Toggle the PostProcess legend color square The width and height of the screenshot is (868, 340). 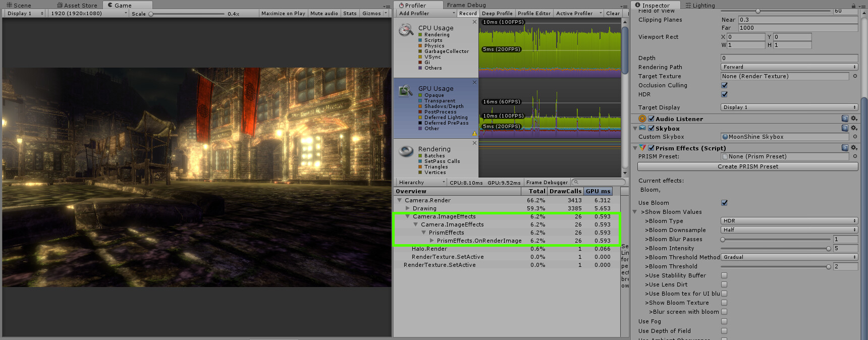pos(420,112)
